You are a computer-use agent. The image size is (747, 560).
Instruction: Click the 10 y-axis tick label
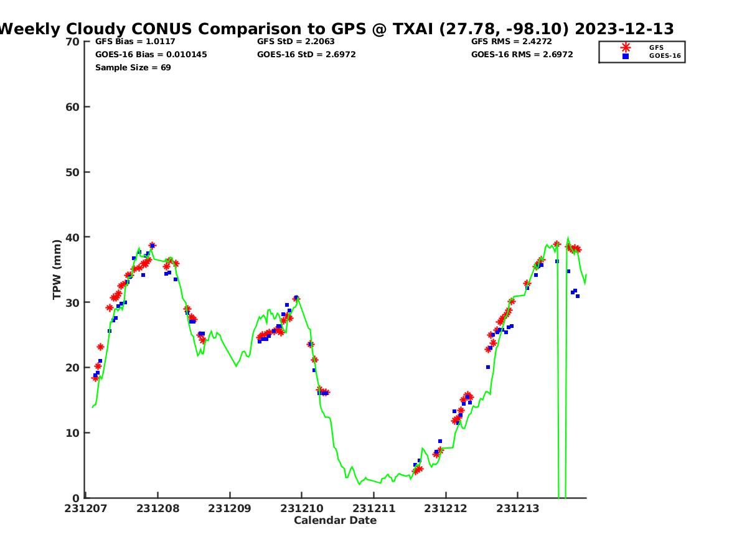click(72, 433)
